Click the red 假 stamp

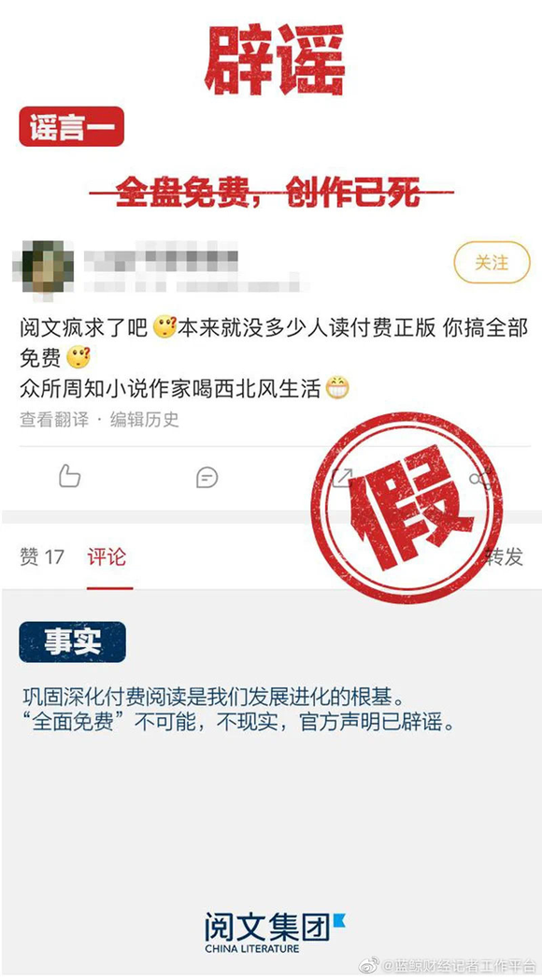[406, 508]
